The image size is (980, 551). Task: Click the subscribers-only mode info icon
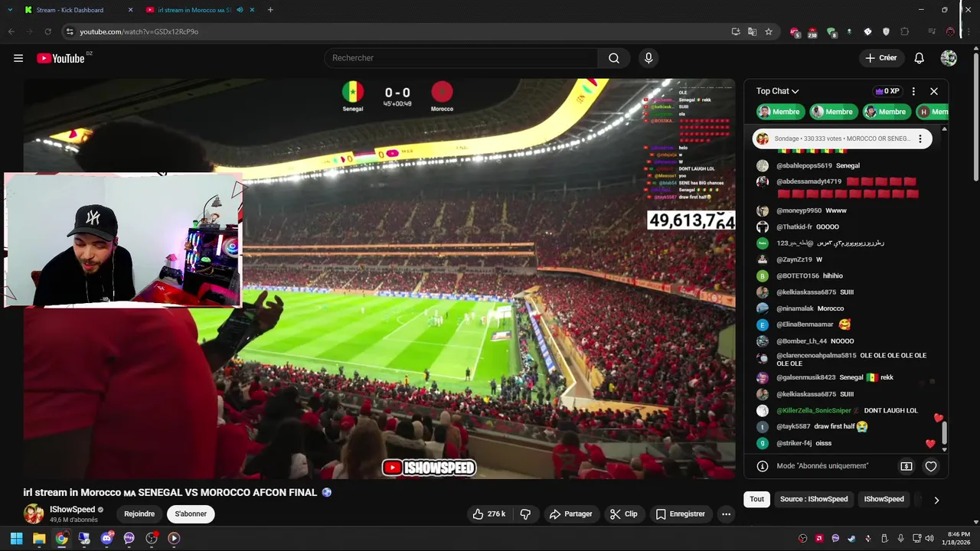pos(763,466)
